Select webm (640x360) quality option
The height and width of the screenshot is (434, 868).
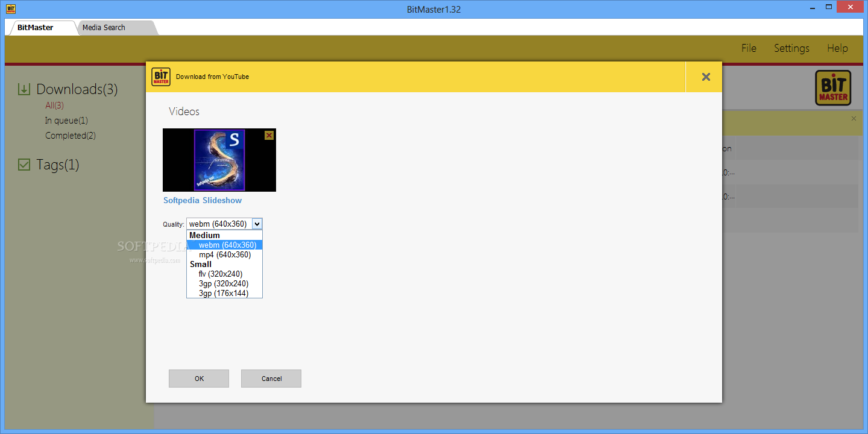coord(224,245)
